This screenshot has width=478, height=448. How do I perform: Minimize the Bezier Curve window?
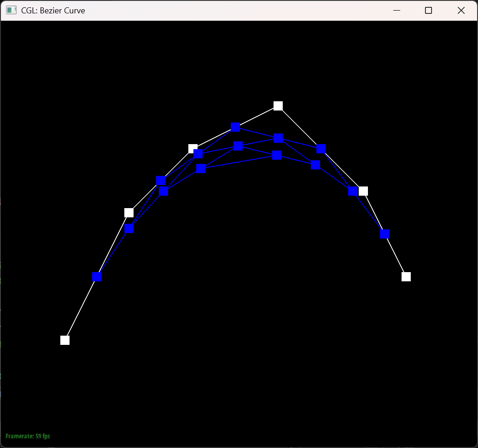(396, 11)
